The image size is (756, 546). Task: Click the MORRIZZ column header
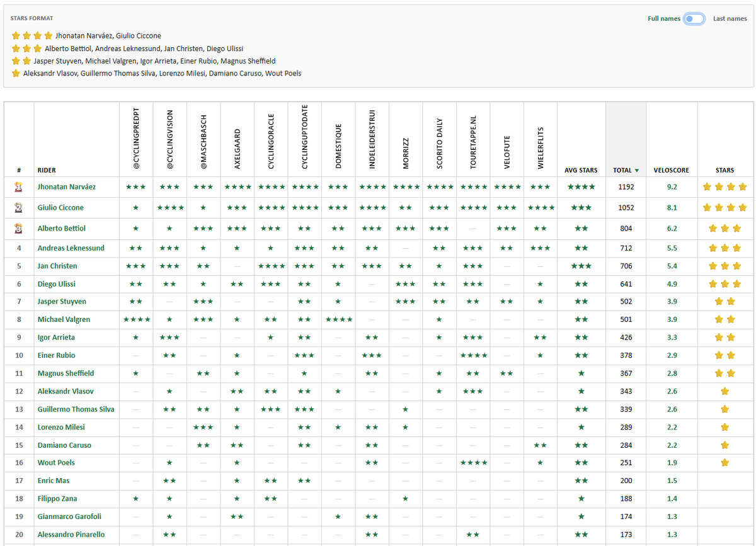(406, 153)
